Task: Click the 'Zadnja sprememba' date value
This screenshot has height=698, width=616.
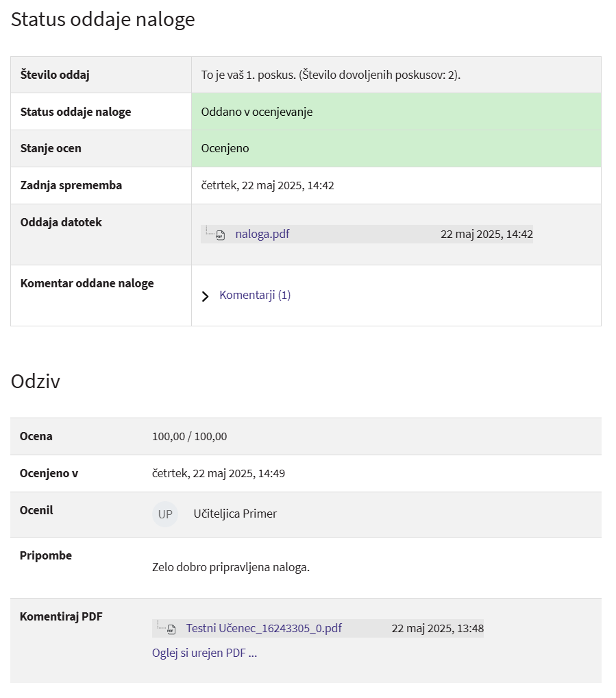Action: pos(267,186)
